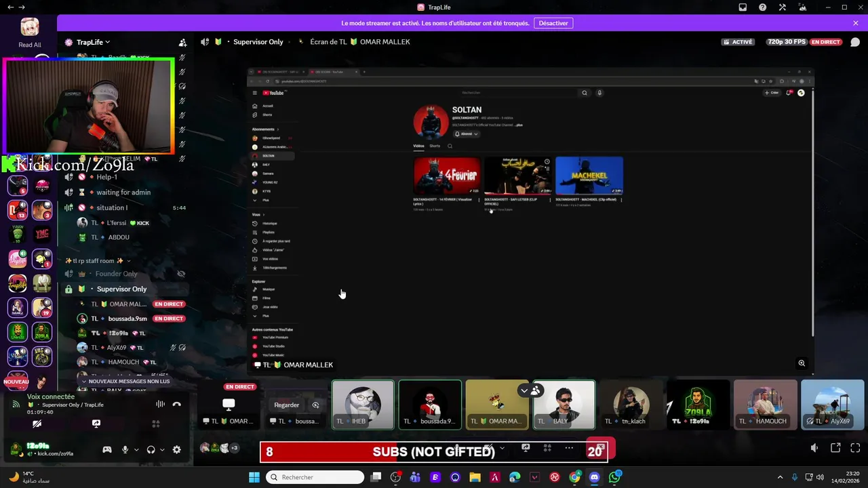Open Task View on the taskbar
The image size is (868, 488).
(x=376, y=477)
